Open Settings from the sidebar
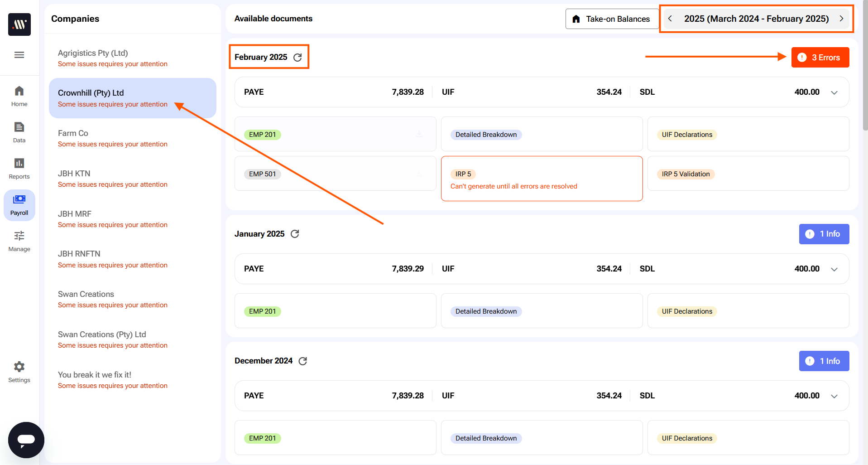 19,372
